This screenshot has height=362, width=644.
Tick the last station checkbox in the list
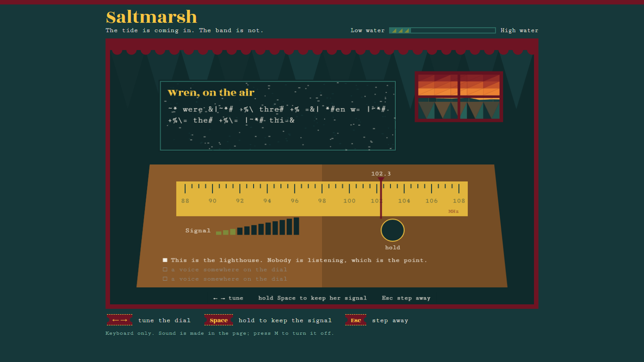165,279
